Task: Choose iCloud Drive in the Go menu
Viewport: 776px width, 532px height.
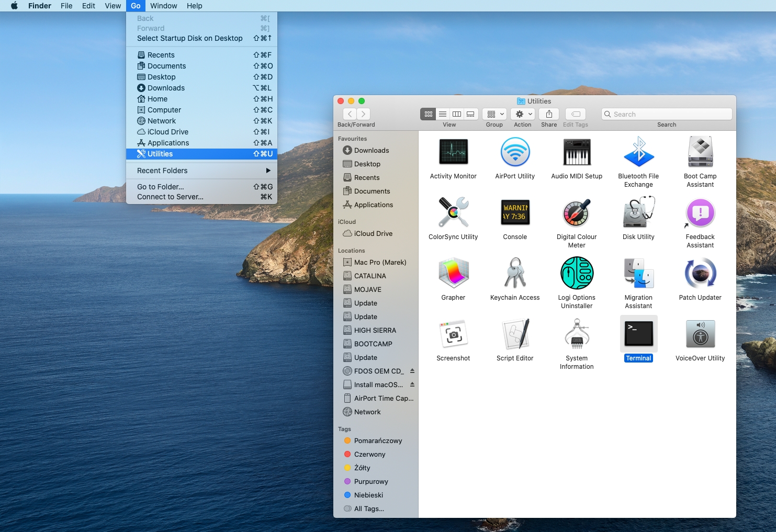Action: [201, 132]
